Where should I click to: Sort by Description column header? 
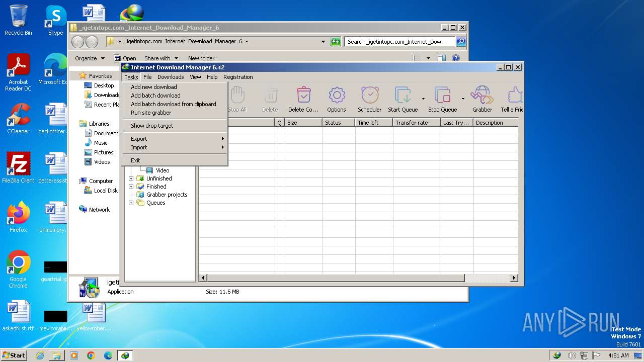[x=496, y=123]
